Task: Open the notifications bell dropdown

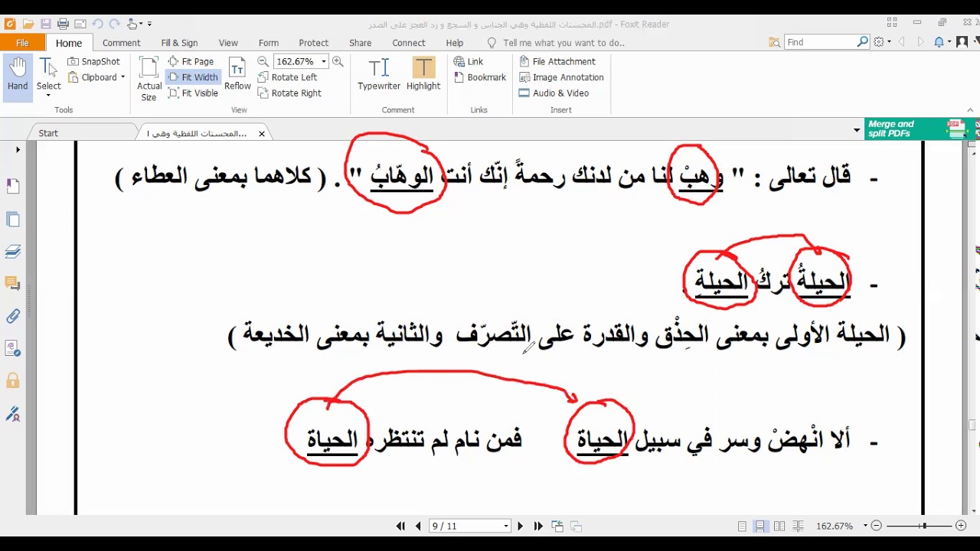Action: [x=942, y=42]
